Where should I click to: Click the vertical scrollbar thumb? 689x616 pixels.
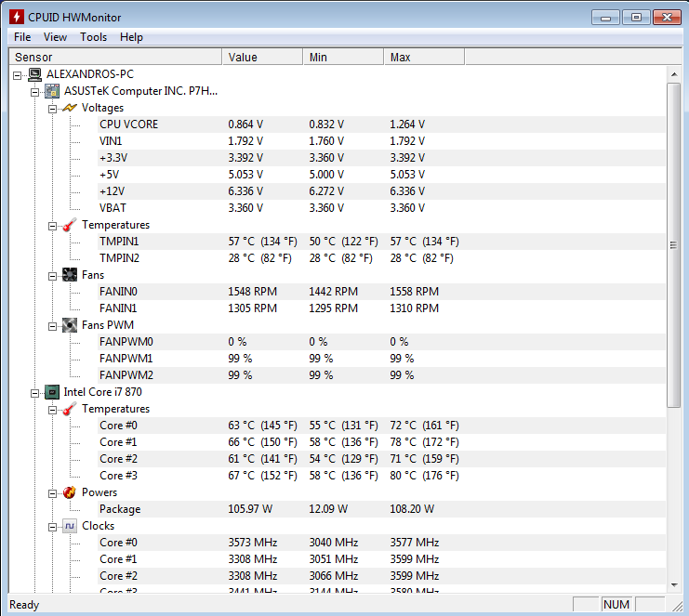tap(673, 245)
